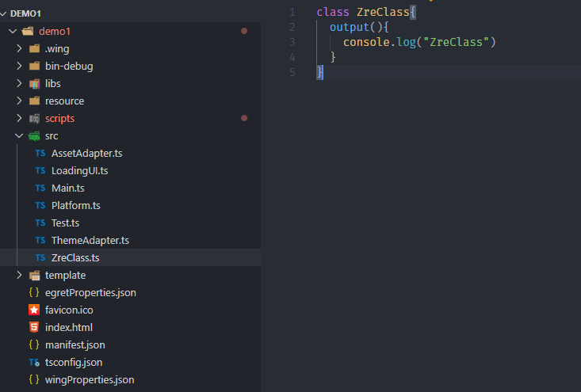Click the template folder icon
Screen dimensions: 581x392
(34, 276)
